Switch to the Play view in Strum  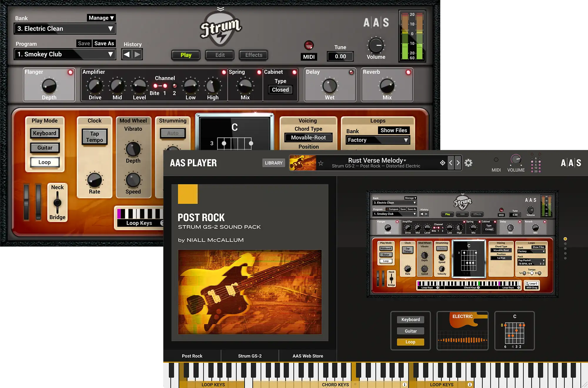tap(186, 55)
